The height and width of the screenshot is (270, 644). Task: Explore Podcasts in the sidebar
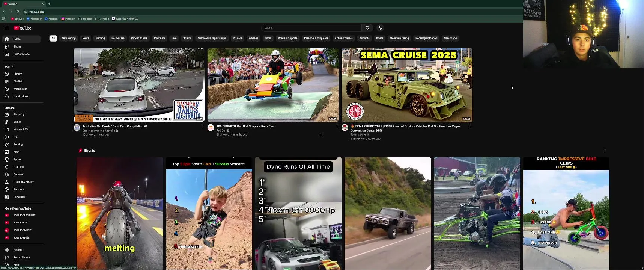point(22,189)
